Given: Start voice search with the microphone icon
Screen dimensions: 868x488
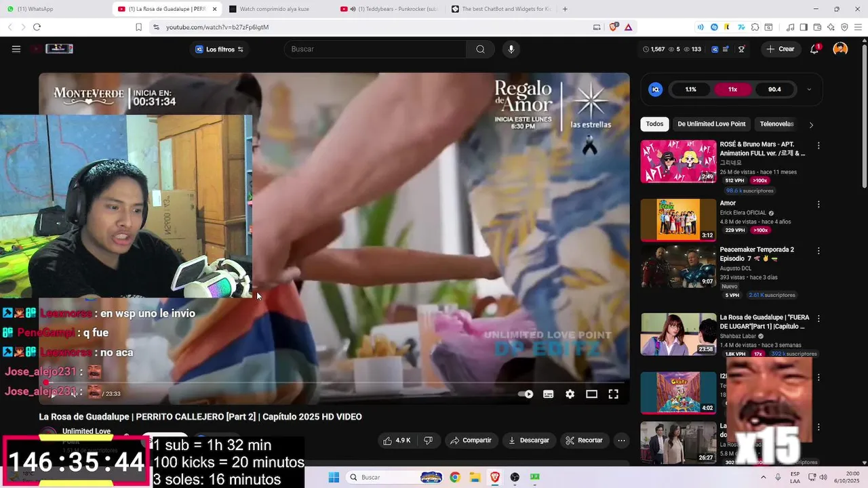Looking at the screenshot, I should click(x=511, y=49).
